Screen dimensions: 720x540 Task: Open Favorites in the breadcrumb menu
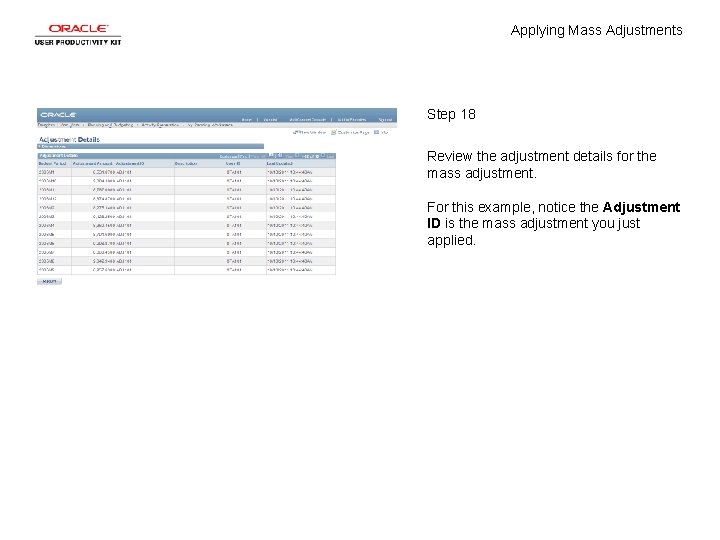pos(46,125)
